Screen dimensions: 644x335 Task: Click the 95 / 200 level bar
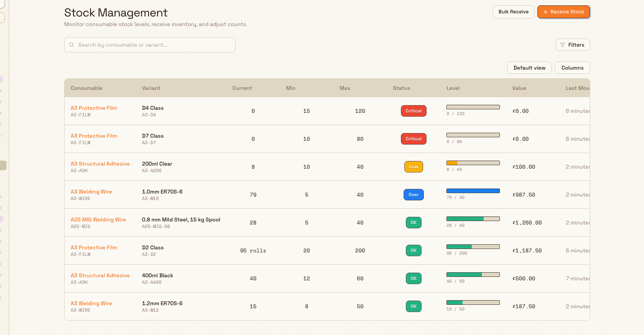click(x=473, y=247)
